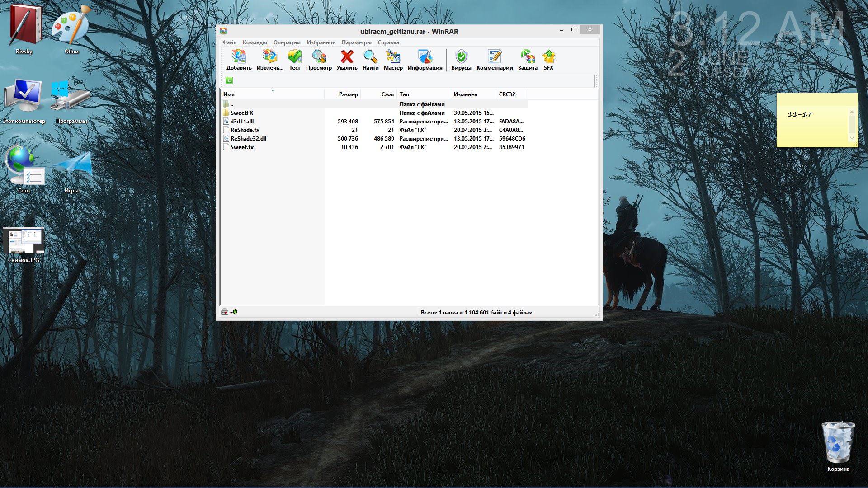The height and width of the screenshot is (488, 868).
Task: Select the SweetFX folder in list
Action: click(x=242, y=113)
